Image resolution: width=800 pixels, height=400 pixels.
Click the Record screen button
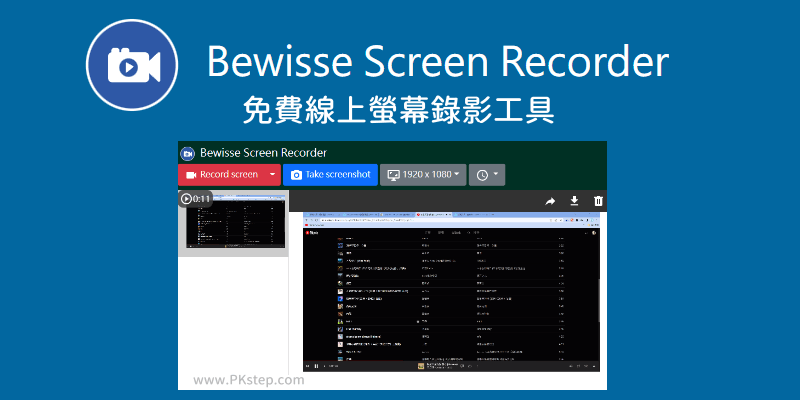[221, 174]
